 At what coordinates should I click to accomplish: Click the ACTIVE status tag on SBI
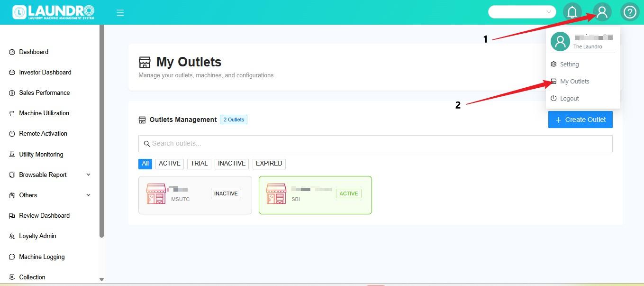(349, 194)
